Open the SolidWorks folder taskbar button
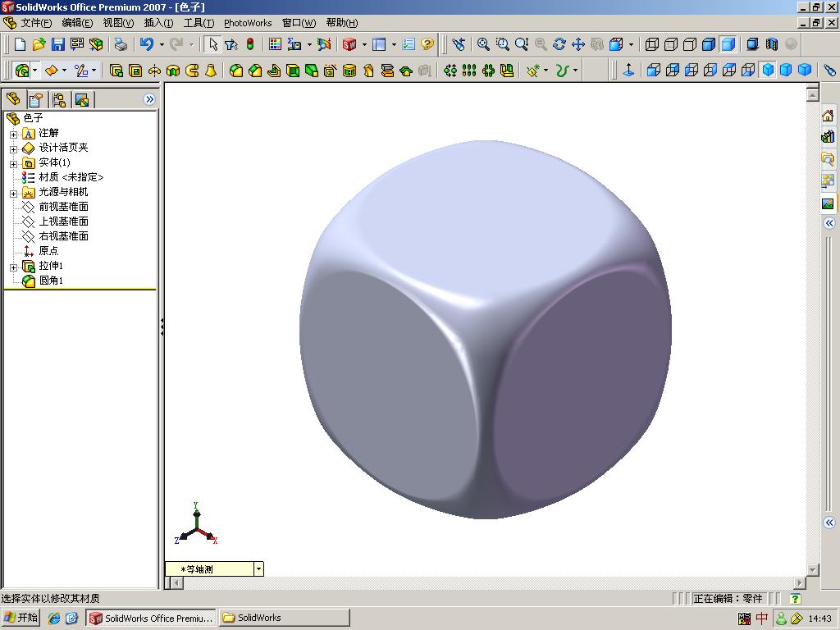Image resolution: width=840 pixels, height=630 pixels. point(284,618)
